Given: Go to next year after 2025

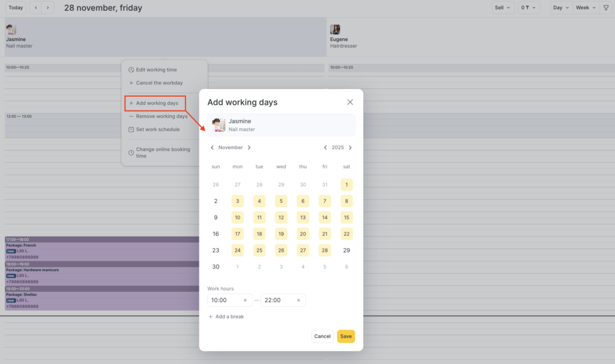Looking at the screenshot, I should click(350, 148).
